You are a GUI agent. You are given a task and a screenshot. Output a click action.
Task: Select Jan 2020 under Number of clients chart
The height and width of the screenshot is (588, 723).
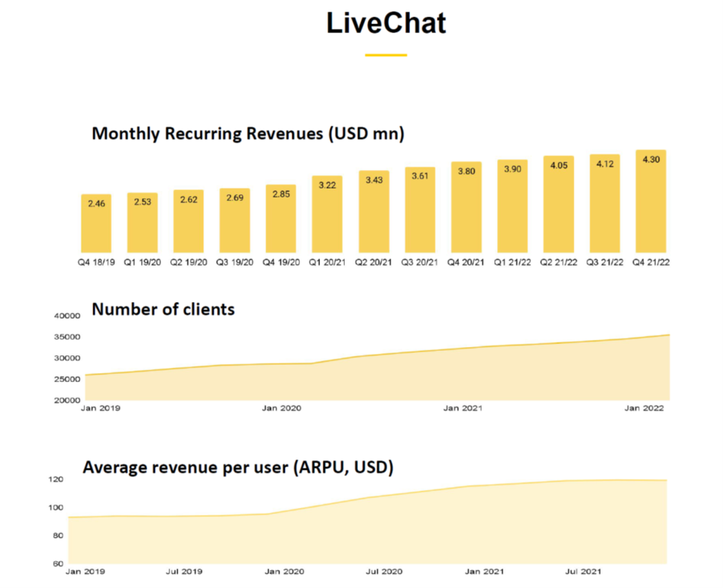[282, 409]
